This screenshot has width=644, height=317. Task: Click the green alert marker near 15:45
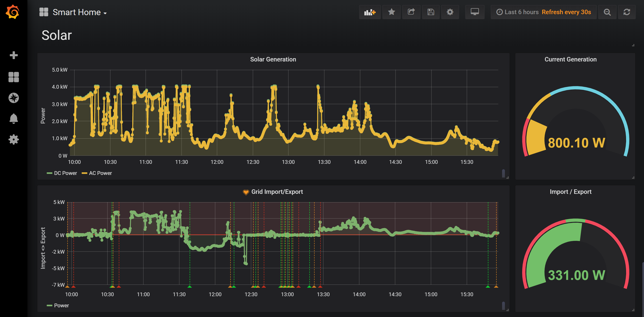(x=488, y=287)
